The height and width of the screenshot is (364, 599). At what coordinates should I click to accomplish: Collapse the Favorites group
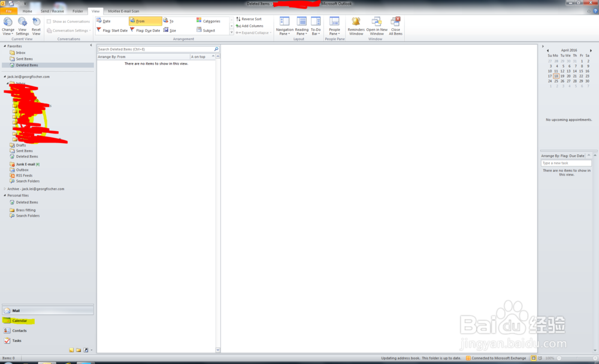pos(5,46)
